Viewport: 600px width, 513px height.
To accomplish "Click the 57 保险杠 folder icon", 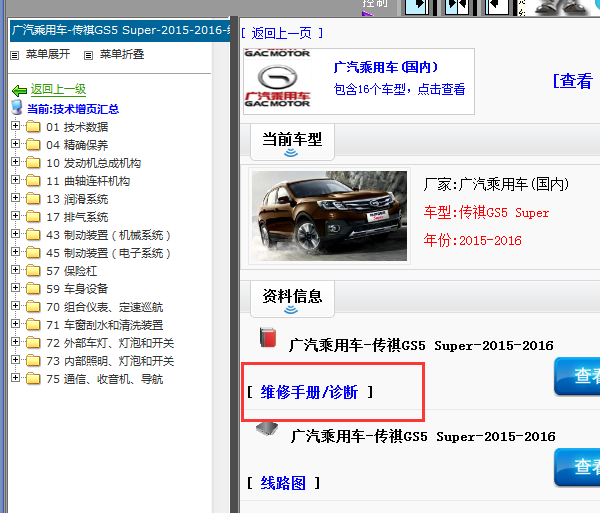I will (33, 270).
